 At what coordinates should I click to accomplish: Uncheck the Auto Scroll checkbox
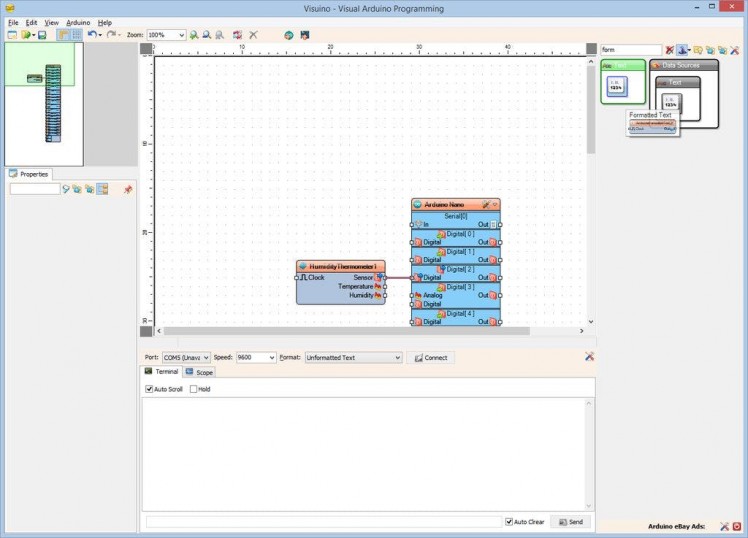pyautogui.click(x=149, y=389)
